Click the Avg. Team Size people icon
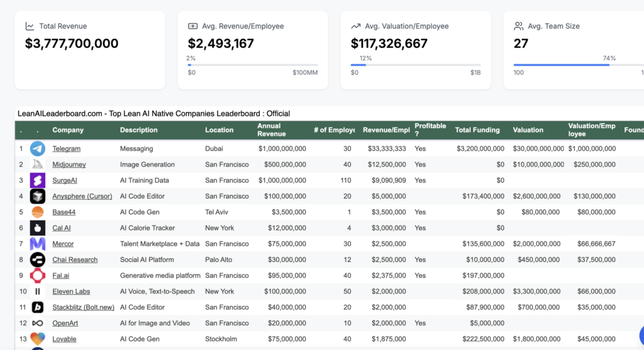The height and width of the screenshot is (350, 644). tap(518, 26)
